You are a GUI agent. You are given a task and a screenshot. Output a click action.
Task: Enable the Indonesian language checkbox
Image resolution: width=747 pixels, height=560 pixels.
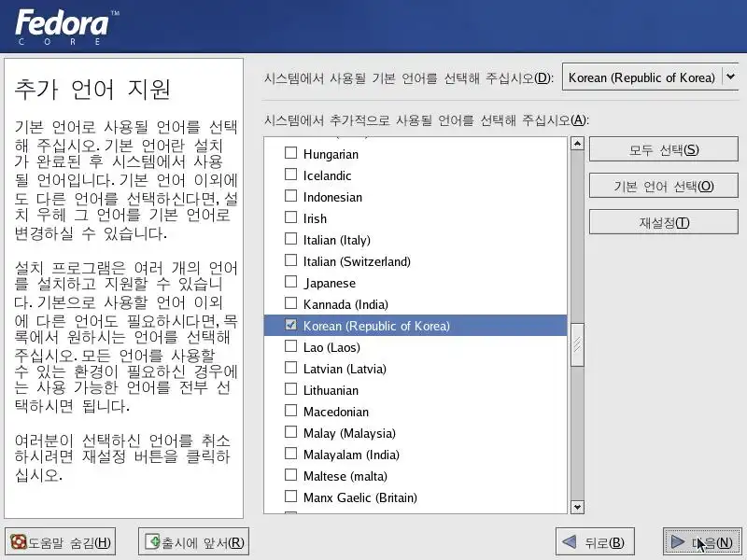[x=290, y=196]
